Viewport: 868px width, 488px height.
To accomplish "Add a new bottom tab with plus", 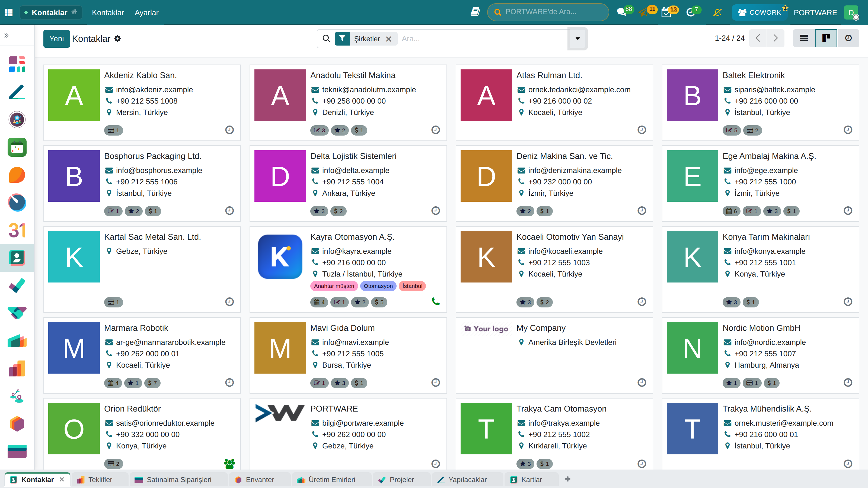I will [x=568, y=479].
